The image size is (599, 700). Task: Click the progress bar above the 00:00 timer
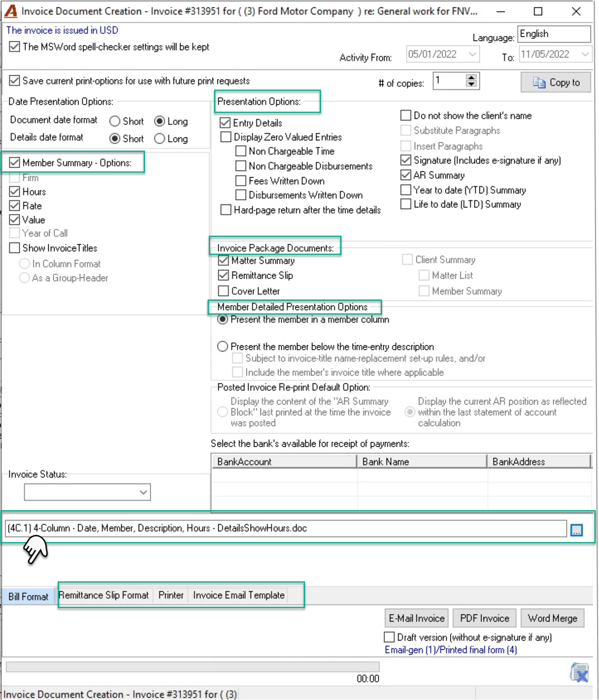(192, 666)
